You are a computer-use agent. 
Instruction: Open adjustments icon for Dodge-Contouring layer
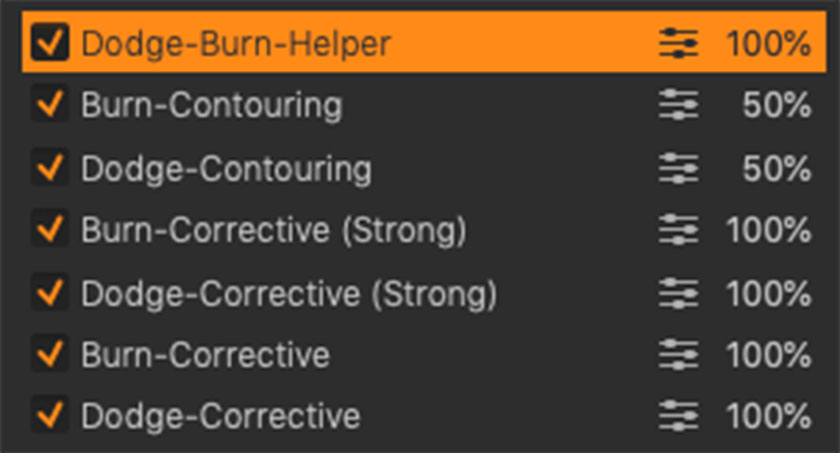click(x=679, y=168)
